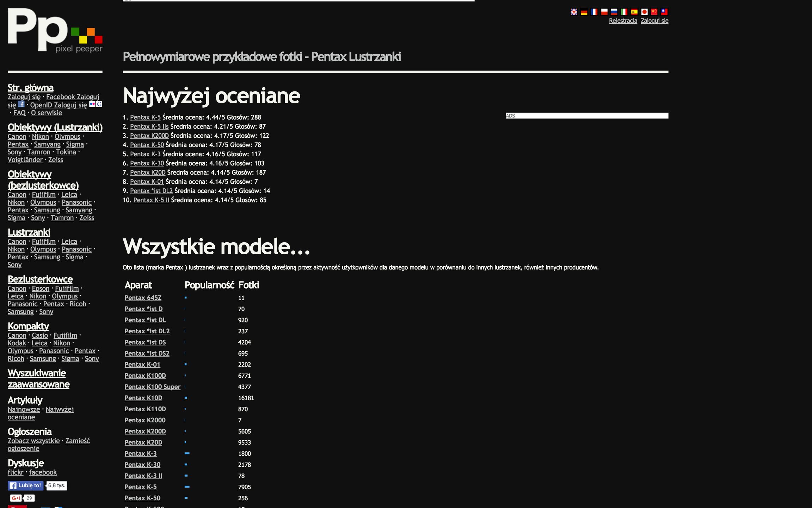This screenshot has width=812, height=508.
Task: Open Pentax K-5 in top rated list
Action: click(x=145, y=117)
